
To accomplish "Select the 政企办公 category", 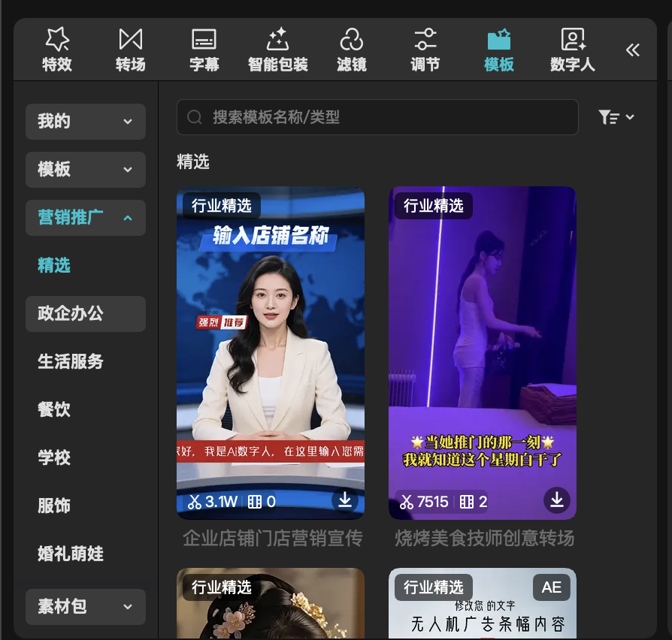I will coord(86,313).
